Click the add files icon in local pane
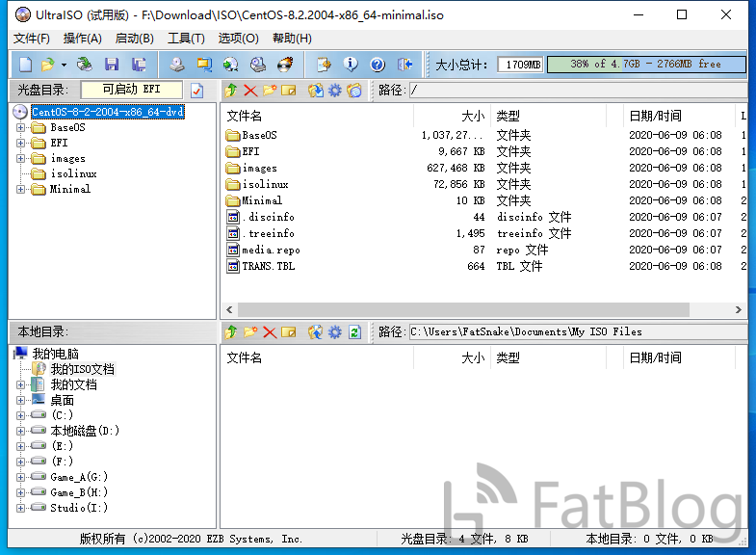 click(316, 331)
